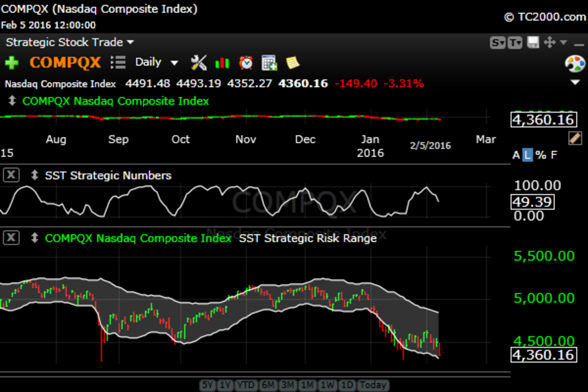Select the 6M time range tab
Viewport: 588px width, 392px height.
point(268,385)
